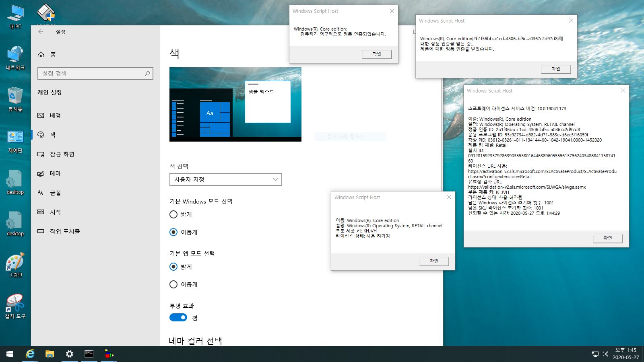Click the search magnifier in 설정 검색 box
644x362 pixels.
147,74
